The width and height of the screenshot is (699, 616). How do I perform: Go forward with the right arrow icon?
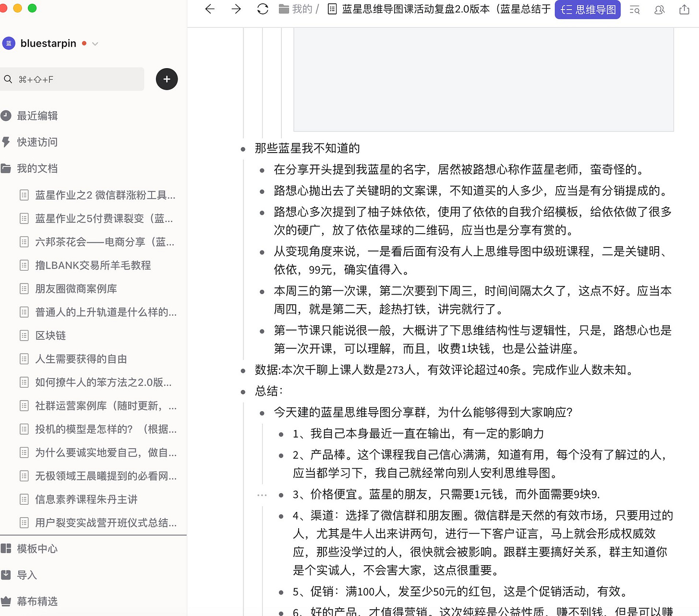click(x=236, y=9)
